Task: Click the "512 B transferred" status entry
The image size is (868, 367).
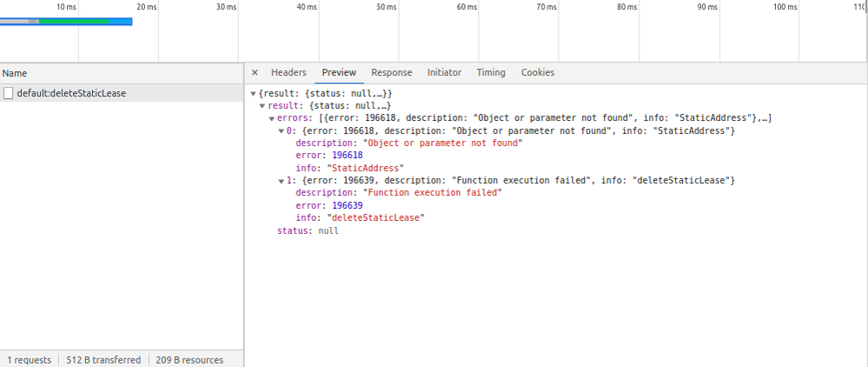Action: click(x=103, y=360)
